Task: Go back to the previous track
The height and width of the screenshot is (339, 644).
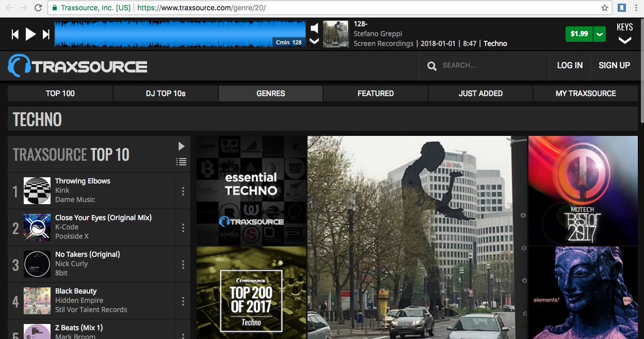Action: coord(14,33)
